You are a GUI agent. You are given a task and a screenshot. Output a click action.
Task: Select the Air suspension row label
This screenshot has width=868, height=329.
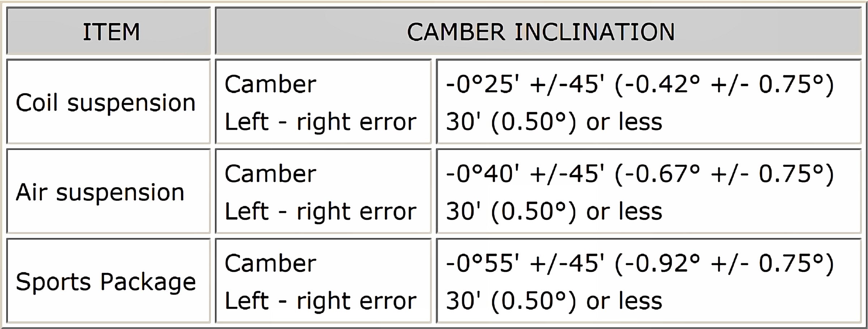100,192
